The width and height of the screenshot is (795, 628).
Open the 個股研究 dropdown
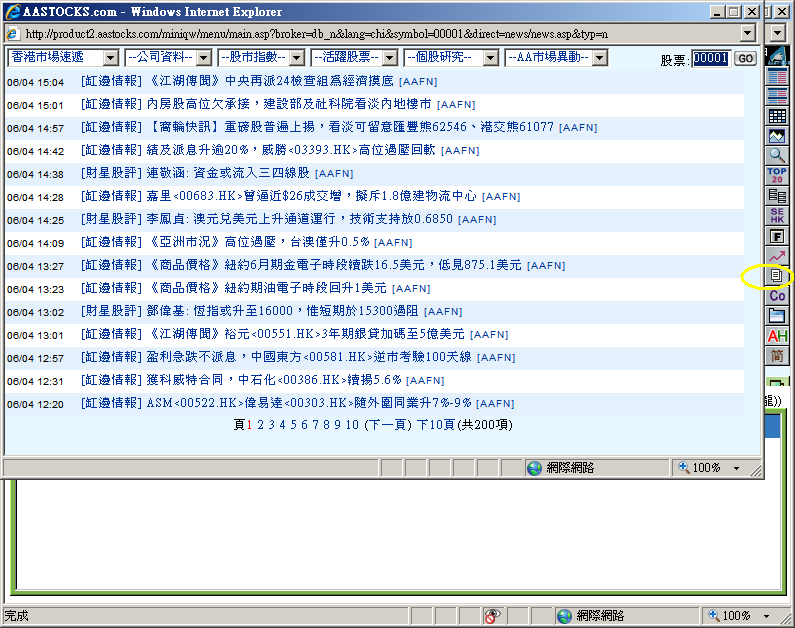tap(451, 57)
